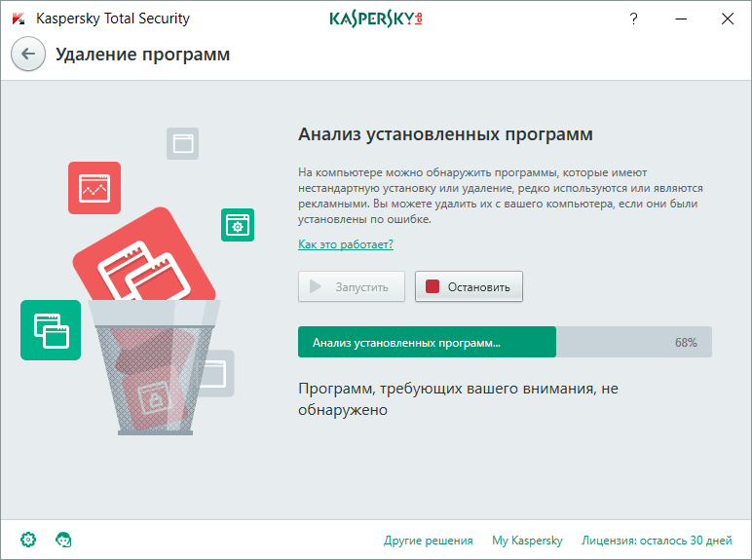This screenshot has height=560, width=752.
Task: Open settings gear in footer
Action: [28, 540]
